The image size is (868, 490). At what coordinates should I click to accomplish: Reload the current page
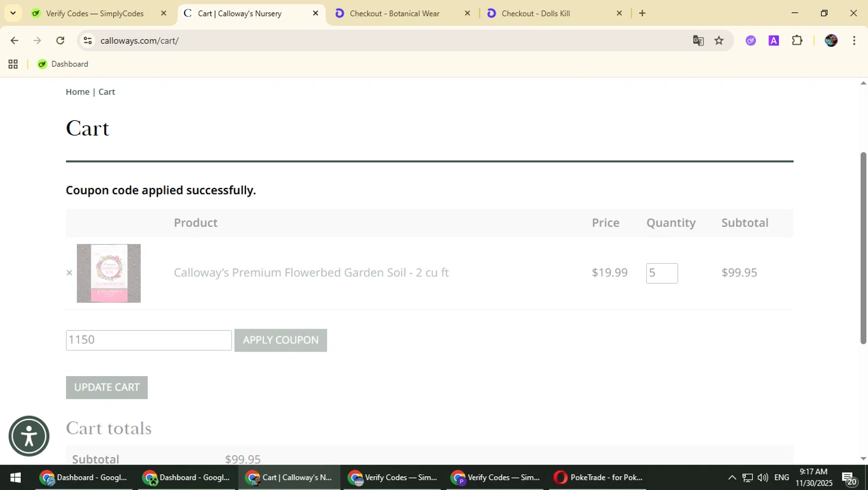[60, 40]
